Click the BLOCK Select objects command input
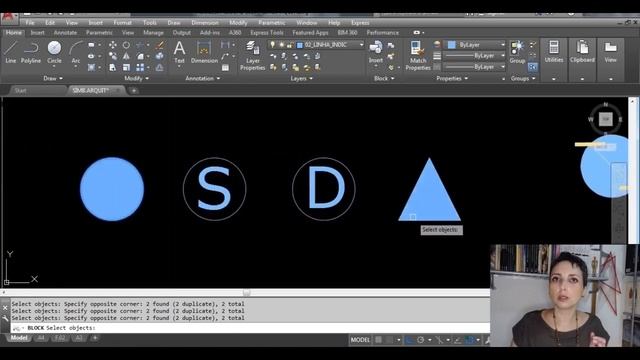Screen dimensions: 640x360 point(250,328)
